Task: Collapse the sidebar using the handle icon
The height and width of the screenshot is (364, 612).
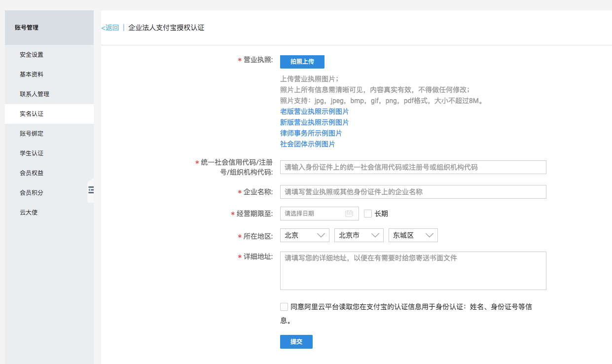Action: pos(91,189)
